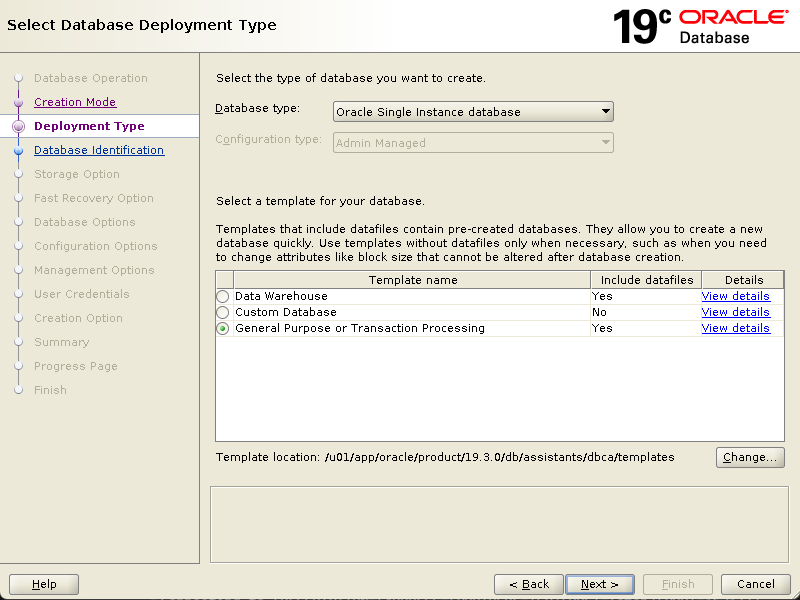Open the Help button
Viewport: 800px width, 600px height.
[x=44, y=584]
